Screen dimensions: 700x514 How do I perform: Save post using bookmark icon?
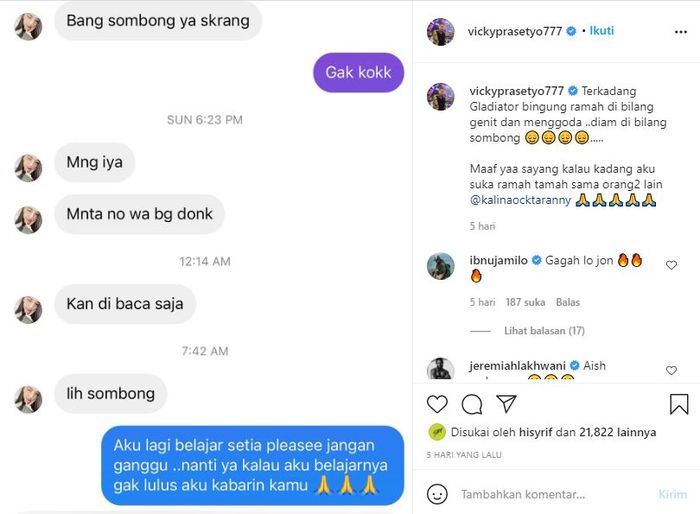[679, 404]
